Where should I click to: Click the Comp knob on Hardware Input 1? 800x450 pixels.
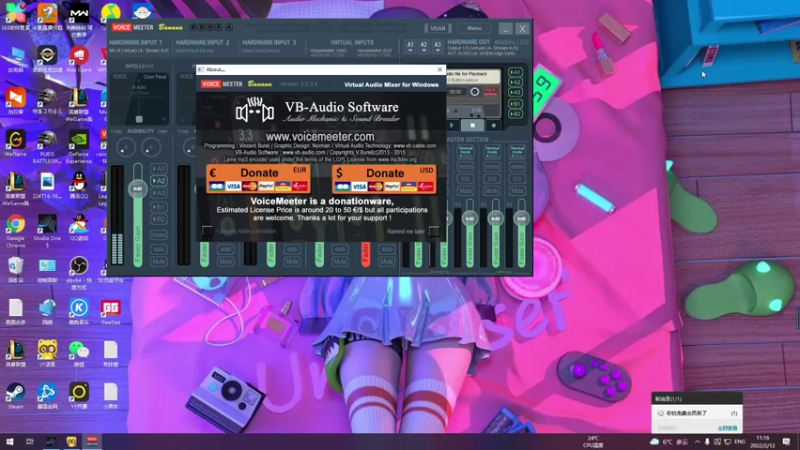pyautogui.click(x=126, y=147)
